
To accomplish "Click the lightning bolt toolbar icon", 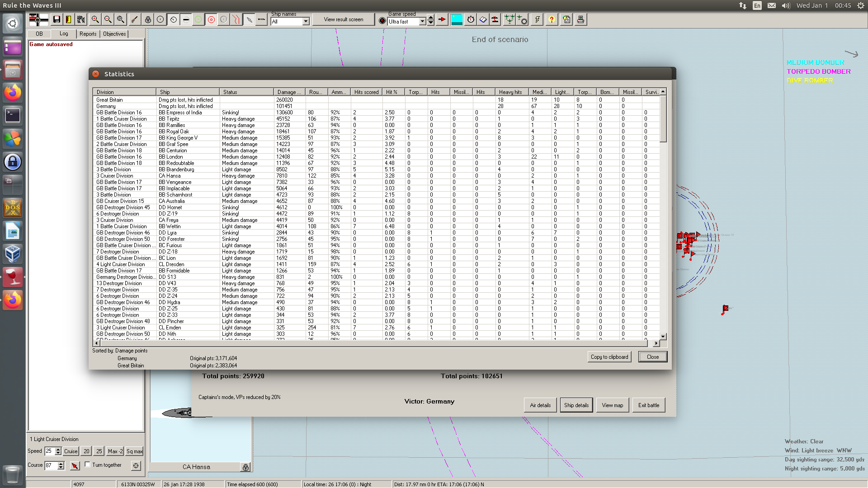I will [x=537, y=19].
